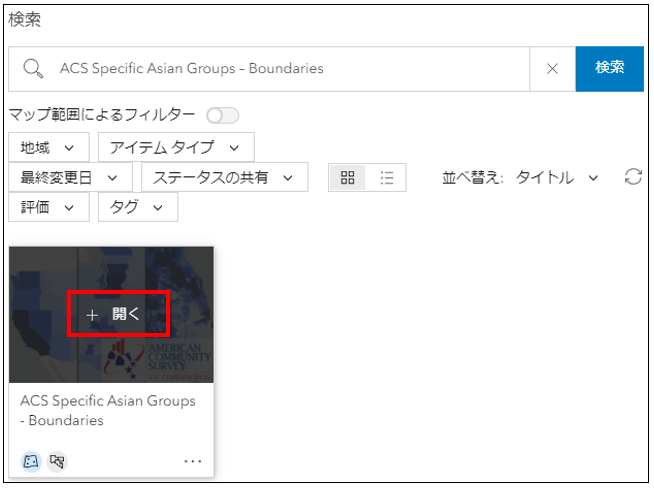Focus the search field with ACS Specific Asian Groups

(x=269, y=69)
